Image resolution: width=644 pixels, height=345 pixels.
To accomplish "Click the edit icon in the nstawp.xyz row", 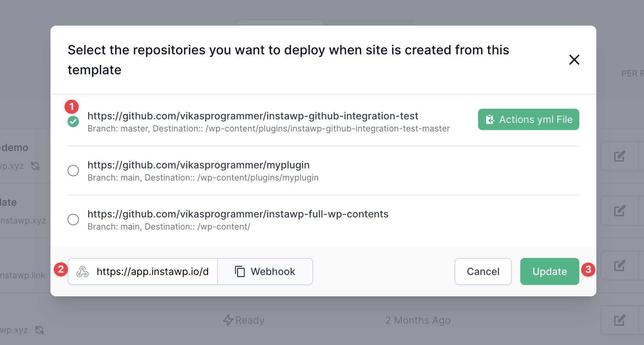I will [619, 211].
